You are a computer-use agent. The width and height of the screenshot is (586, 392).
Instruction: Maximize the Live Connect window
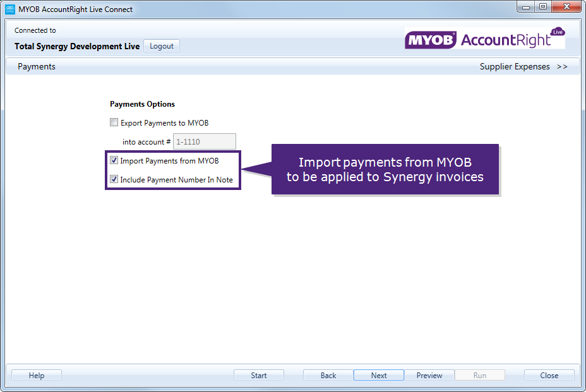point(543,6)
